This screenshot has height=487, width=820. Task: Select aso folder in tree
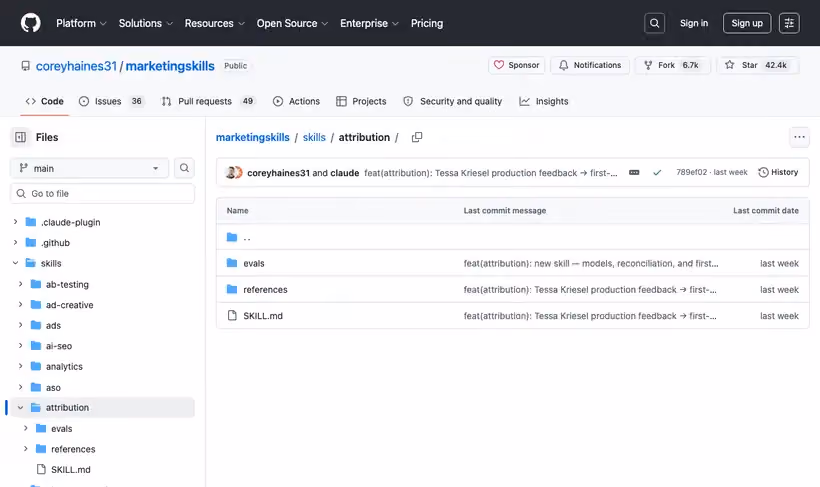pyautogui.click(x=53, y=387)
